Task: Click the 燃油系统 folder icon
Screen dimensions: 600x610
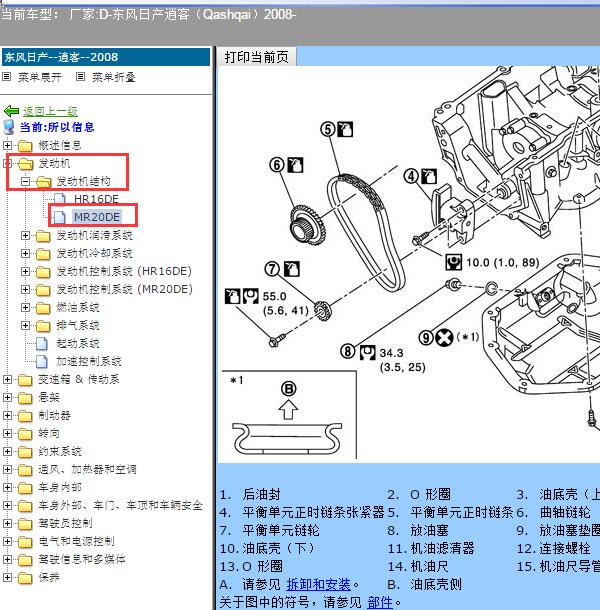Action: point(43,308)
